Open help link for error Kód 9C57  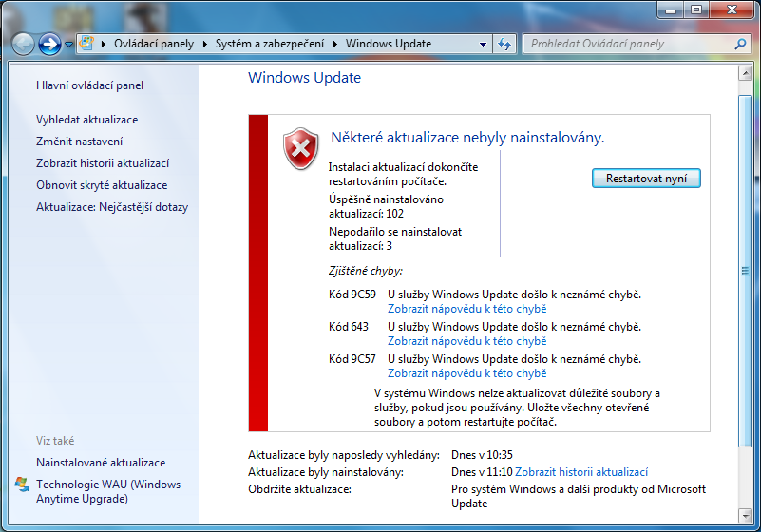click(x=466, y=373)
